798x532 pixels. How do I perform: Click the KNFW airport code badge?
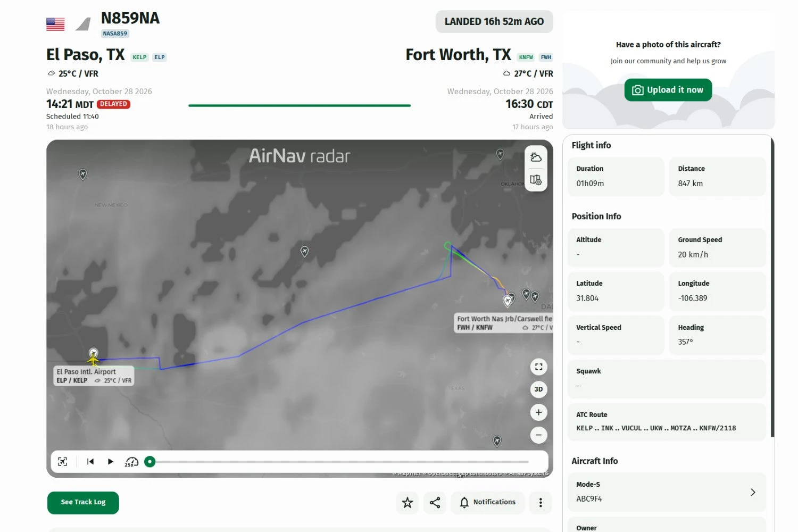point(526,57)
